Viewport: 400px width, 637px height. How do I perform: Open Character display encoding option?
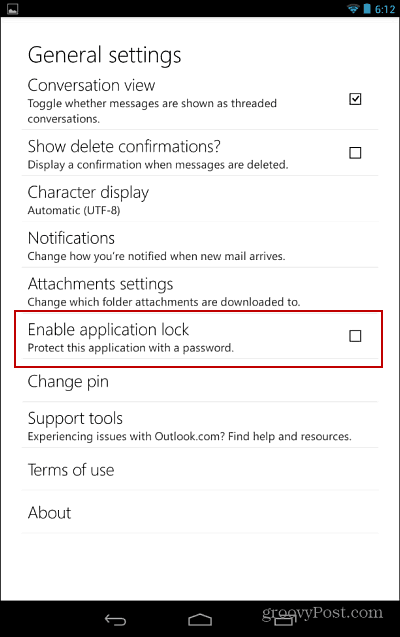tap(200, 199)
